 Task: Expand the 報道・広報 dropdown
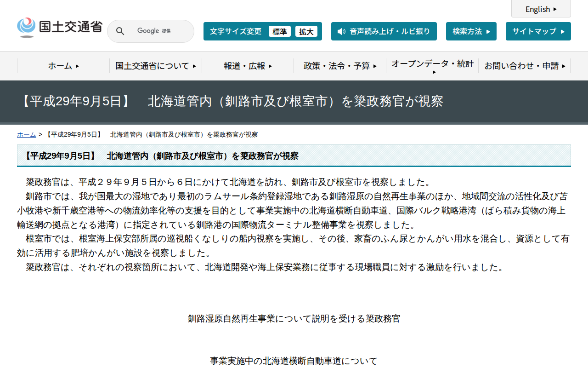pyautogui.click(x=247, y=66)
